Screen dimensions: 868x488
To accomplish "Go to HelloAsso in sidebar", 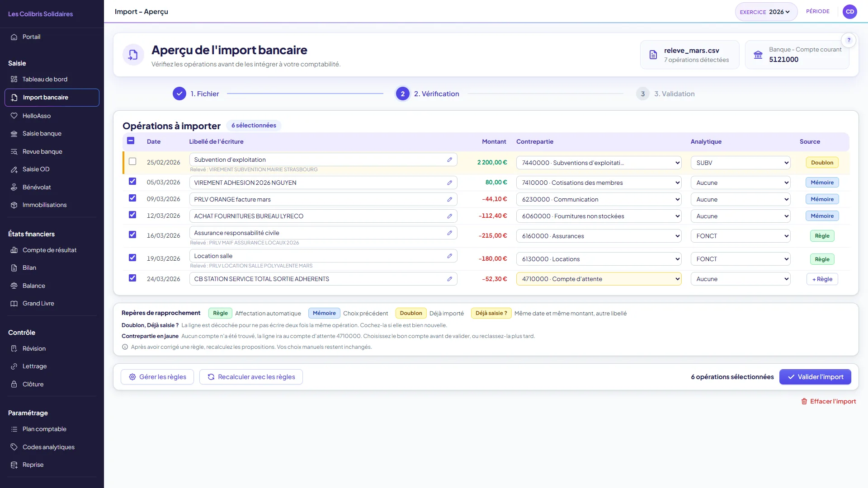I will click(x=52, y=116).
